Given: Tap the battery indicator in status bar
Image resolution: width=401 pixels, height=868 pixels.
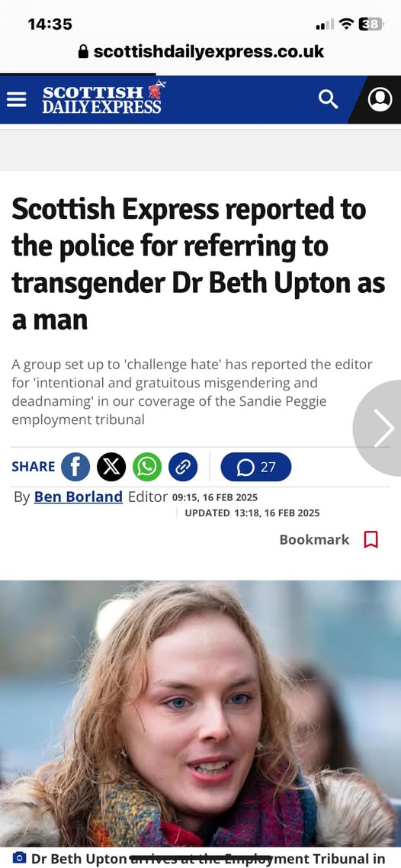Looking at the screenshot, I should 371,24.
